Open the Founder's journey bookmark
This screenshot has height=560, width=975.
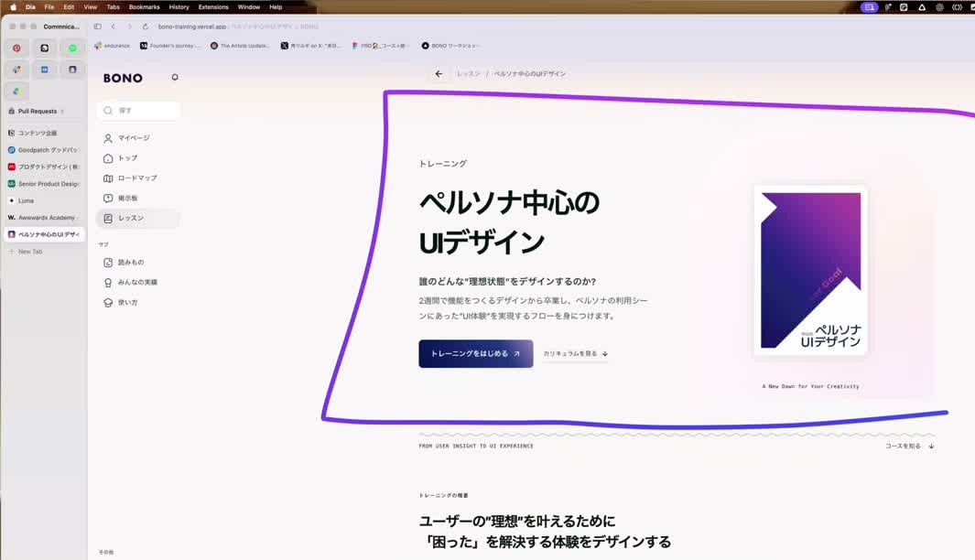pos(170,46)
